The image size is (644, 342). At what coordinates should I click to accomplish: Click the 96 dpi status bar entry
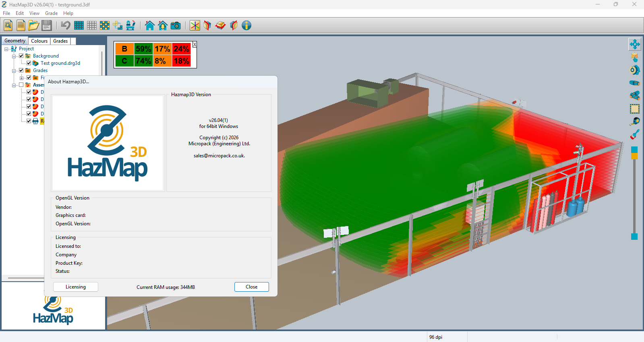pyautogui.click(x=436, y=337)
